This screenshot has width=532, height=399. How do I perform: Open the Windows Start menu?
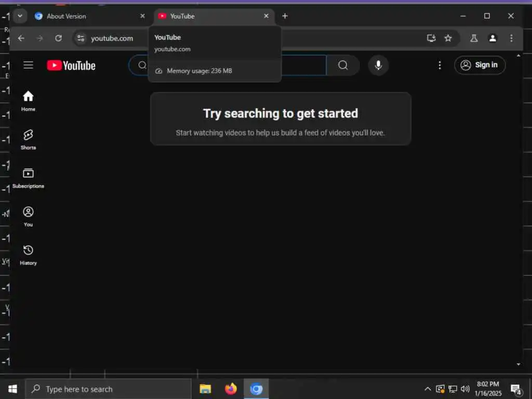pyautogui.click(x=12, y=389)
